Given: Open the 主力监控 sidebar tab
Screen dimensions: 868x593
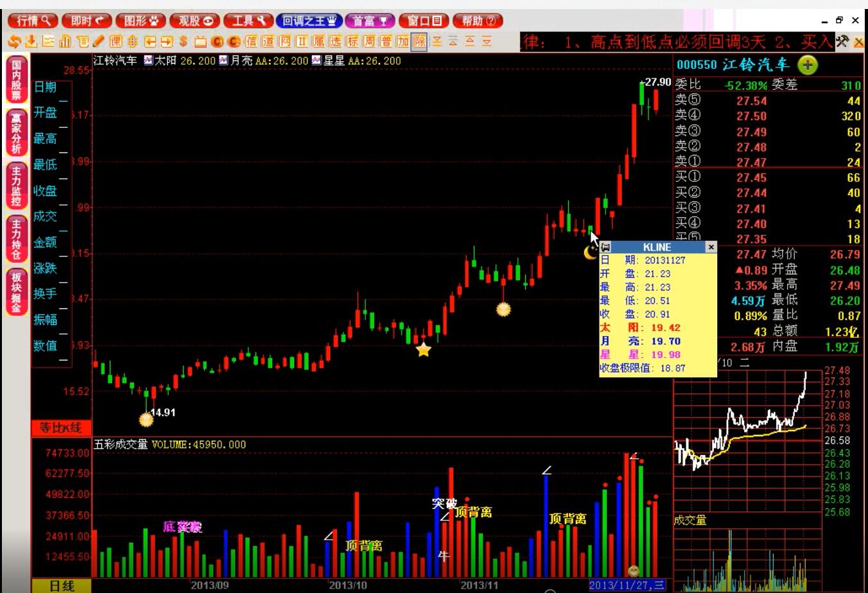Looking at the screenshot, I should click(16, 186).
